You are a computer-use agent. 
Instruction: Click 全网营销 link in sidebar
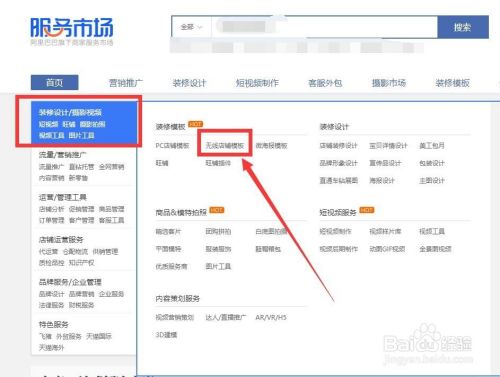(x=111, y=167)
